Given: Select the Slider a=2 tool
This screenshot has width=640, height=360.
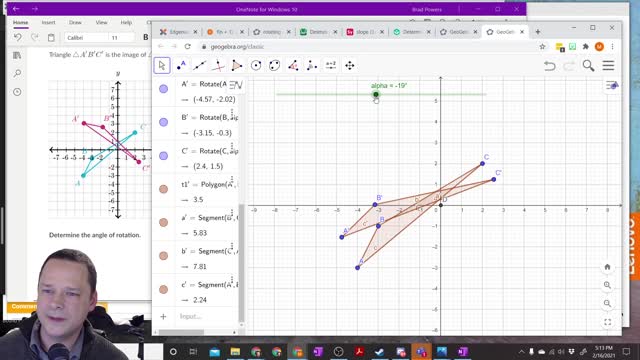Looking at the screenshot, I should tap(331, 65).
